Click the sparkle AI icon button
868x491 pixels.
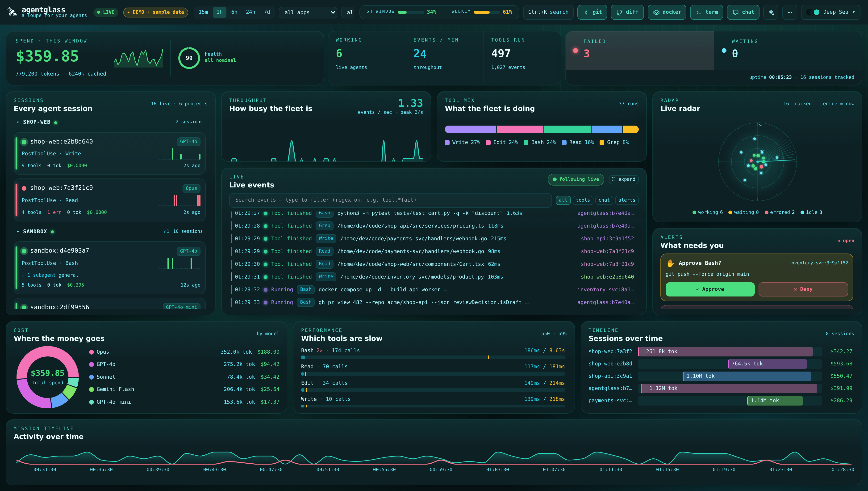pos(771,12)
